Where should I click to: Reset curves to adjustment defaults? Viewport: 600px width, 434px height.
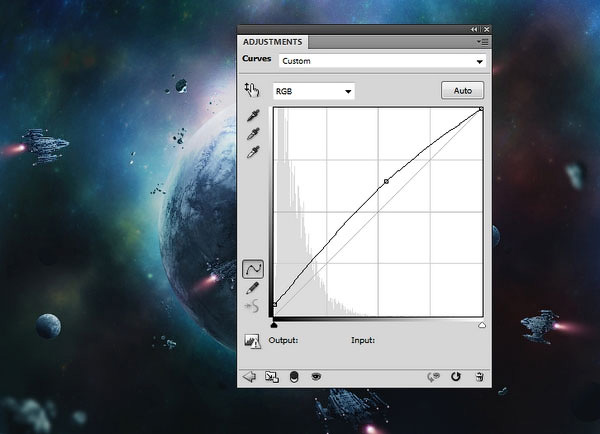coord(456,377)
